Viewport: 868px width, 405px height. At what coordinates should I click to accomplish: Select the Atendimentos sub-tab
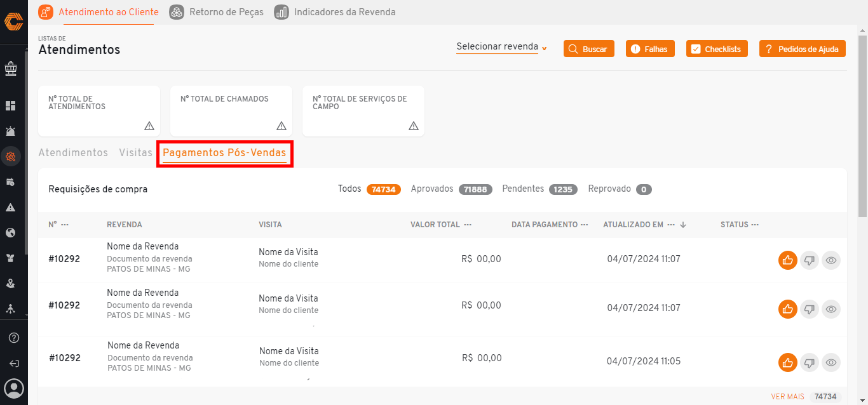click(x=73, y=153)
